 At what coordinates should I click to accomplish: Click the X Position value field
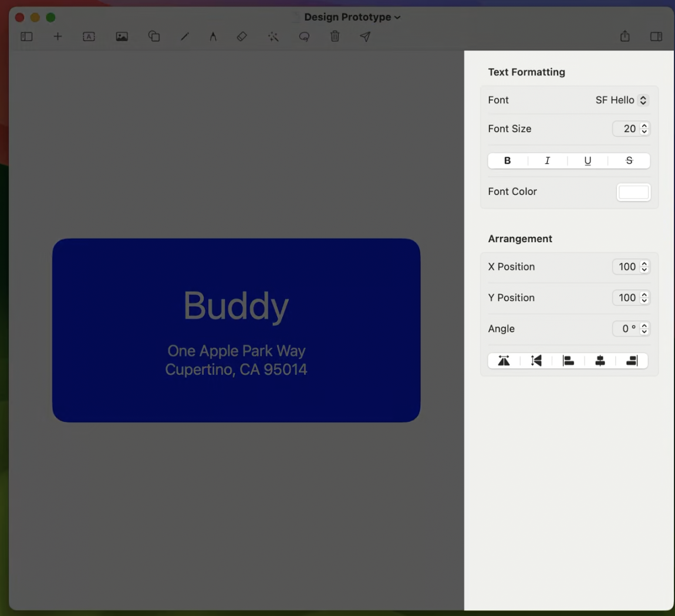tap(626, 267)
